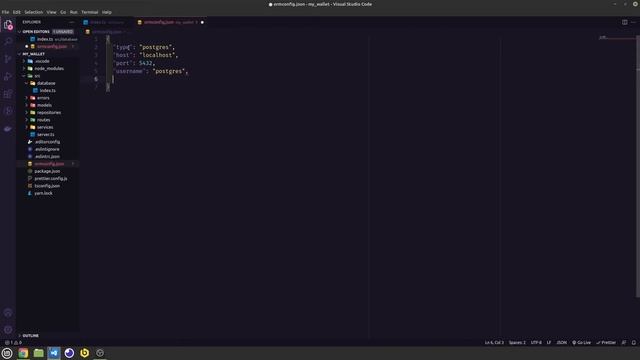Open the Extensions view
Viewport: 640px width, 360px height.
8,94
